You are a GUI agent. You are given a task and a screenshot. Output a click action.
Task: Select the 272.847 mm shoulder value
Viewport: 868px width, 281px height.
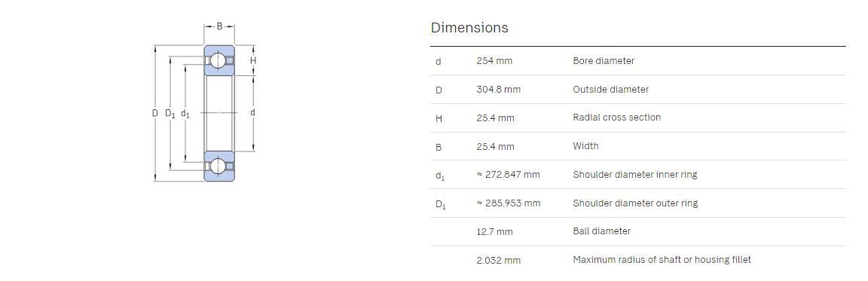point(508,175)
